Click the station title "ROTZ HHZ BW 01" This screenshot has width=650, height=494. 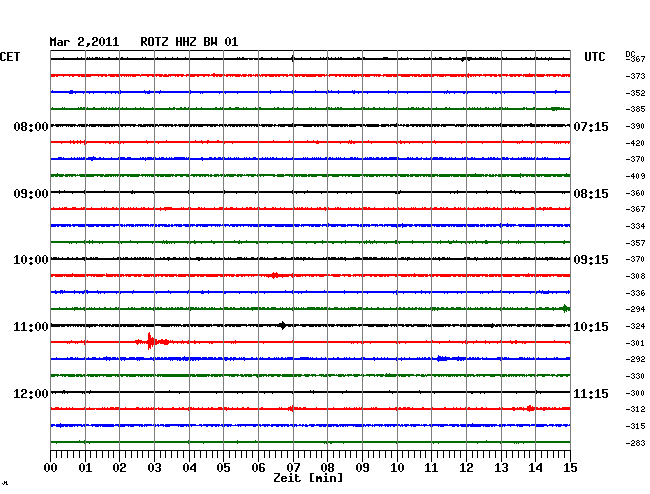(x=189, y=42)
